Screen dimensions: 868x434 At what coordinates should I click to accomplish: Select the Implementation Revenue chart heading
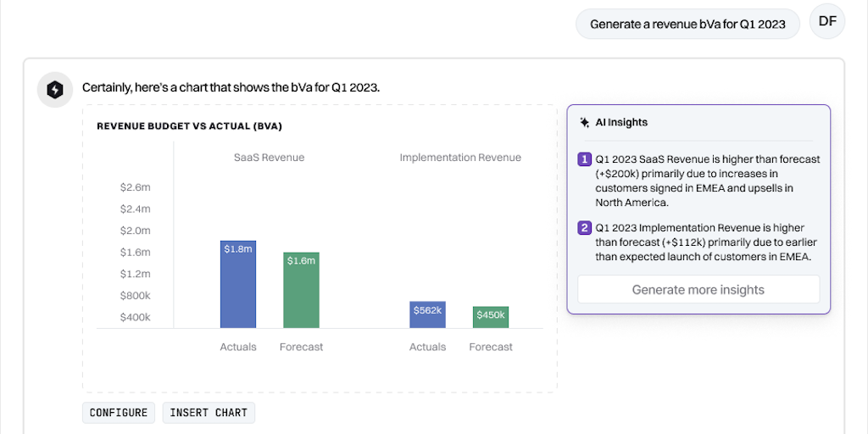point(460,158)
